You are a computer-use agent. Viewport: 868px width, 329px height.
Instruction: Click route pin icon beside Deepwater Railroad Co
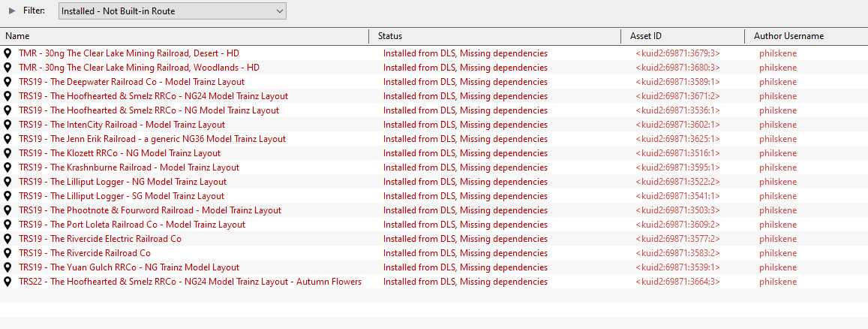tap(8, 82)
